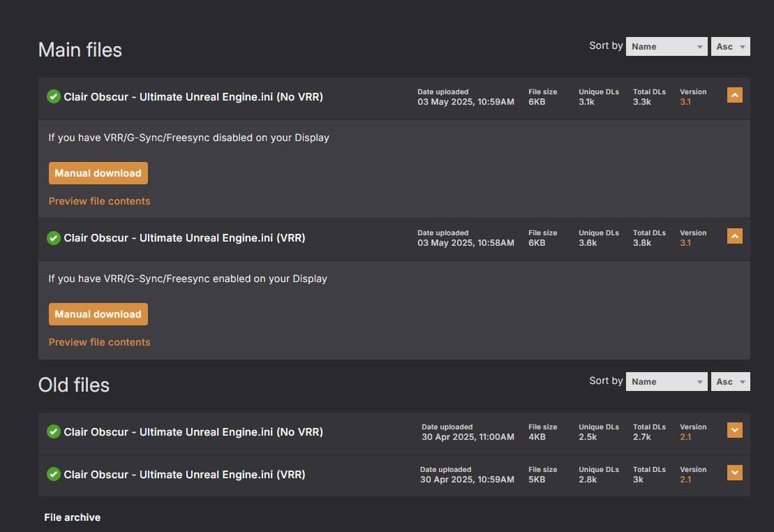Click green checkmark icon of Old No VRR file
Image resolution: width=774 pixels, height=532 pixels.
pyautogui.click(x=53, y=431)
